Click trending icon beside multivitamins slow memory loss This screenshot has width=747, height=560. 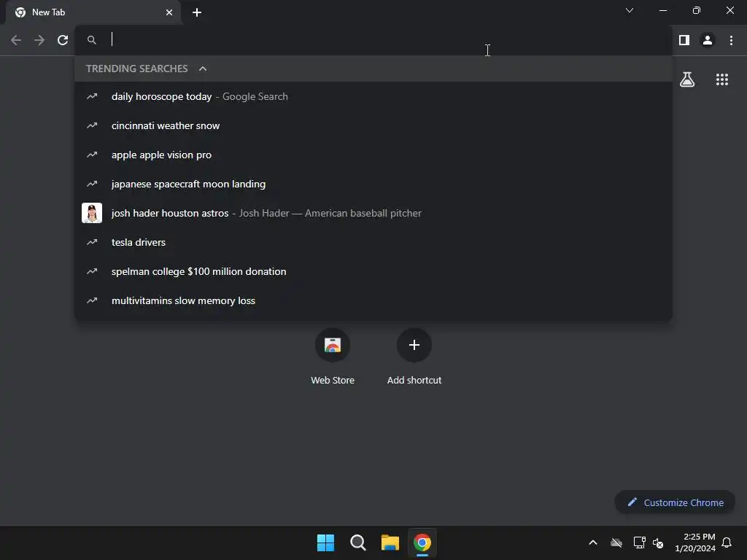tap(92, 300)
